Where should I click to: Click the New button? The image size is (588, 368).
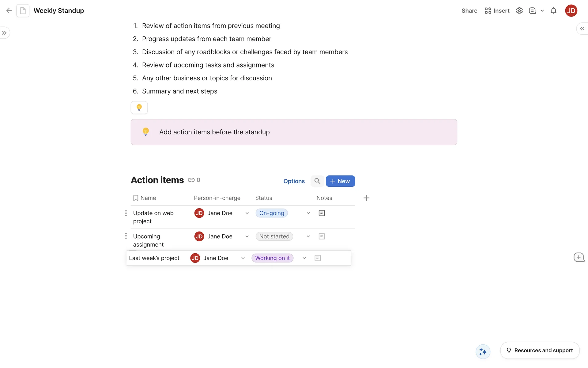click(340, 181)
